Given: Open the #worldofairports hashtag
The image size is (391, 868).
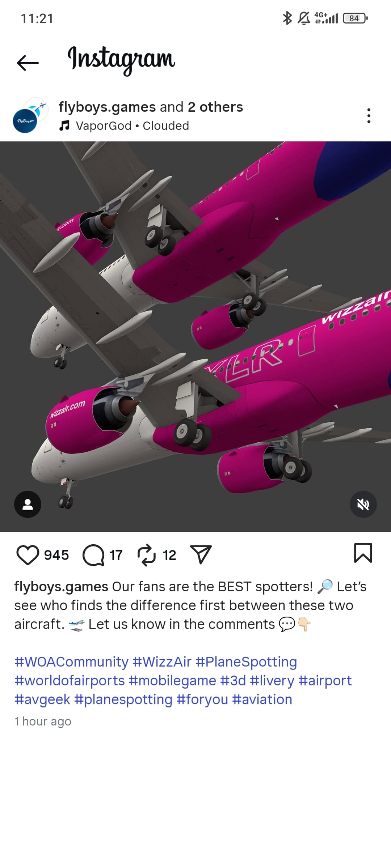Looking at the screenshot, I should pos(70,681).
